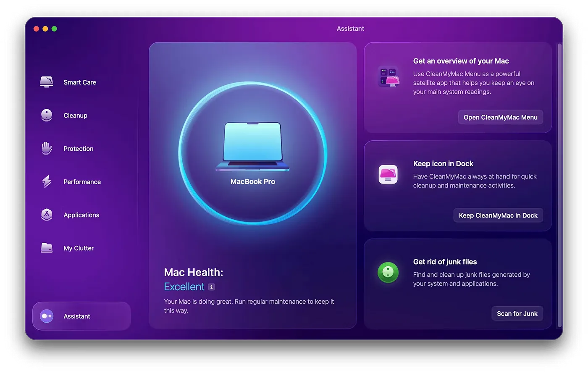Click the Performance lightning icon

tap(47, 181)
